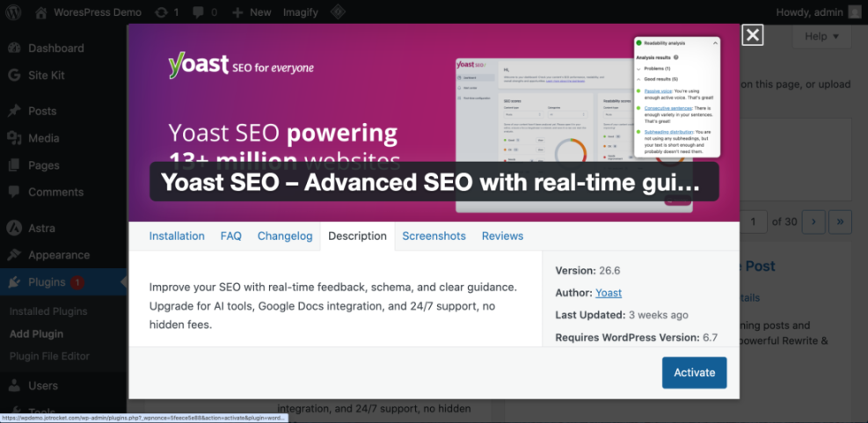Open Site Kit from the sidebar
Screen dimensions: 868x423
(x=47, y=76)
